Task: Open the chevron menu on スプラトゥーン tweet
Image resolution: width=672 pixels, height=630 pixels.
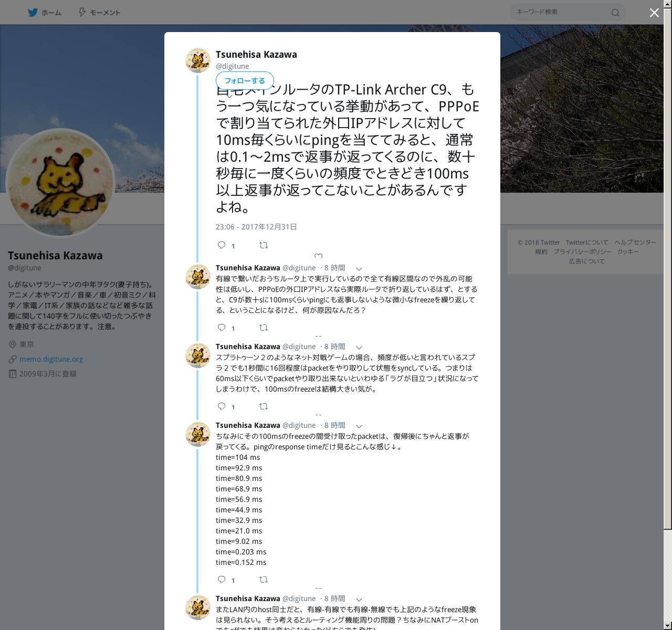Action: click(359, 348)
